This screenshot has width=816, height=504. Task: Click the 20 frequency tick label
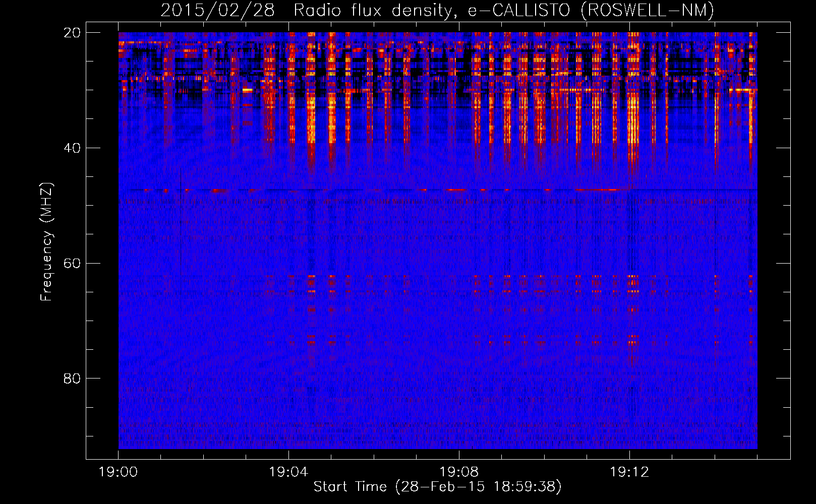(72, 33)
